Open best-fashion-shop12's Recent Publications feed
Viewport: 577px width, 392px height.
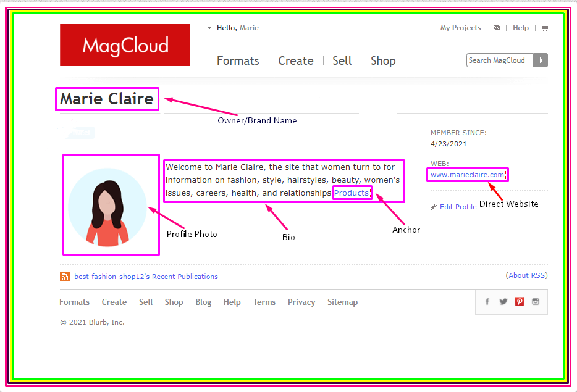click(146, 277)
